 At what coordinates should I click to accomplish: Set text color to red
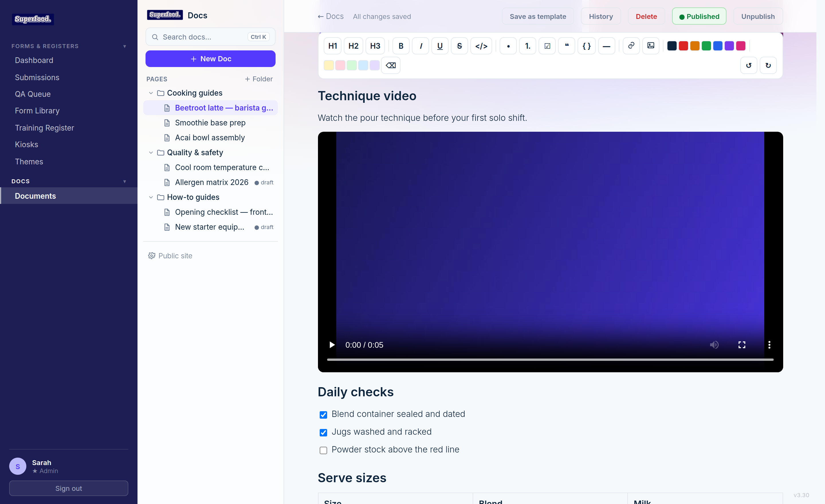pyautogui.click(x=683, y=46)
